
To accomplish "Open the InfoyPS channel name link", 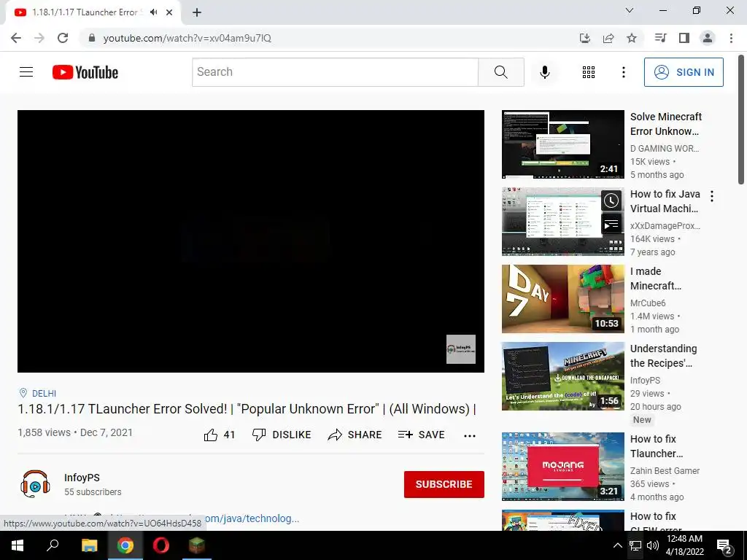I will [x=82, y=478].
